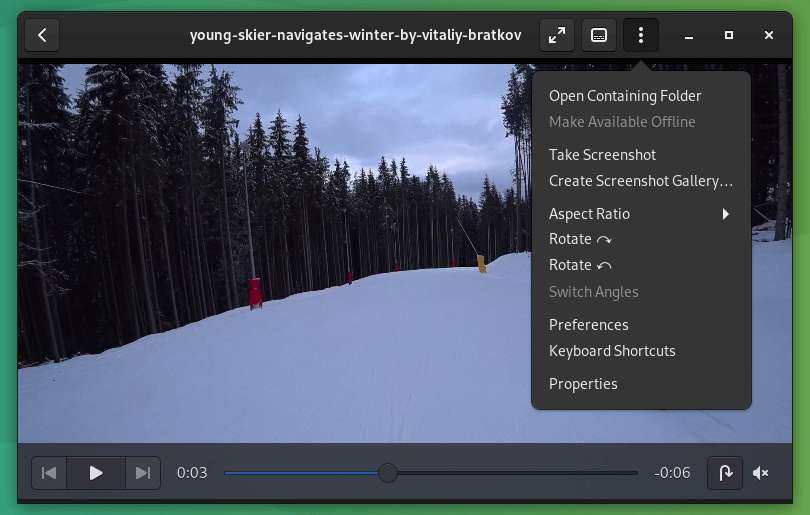Open Preferences from the menu

[x=588, y=325]
